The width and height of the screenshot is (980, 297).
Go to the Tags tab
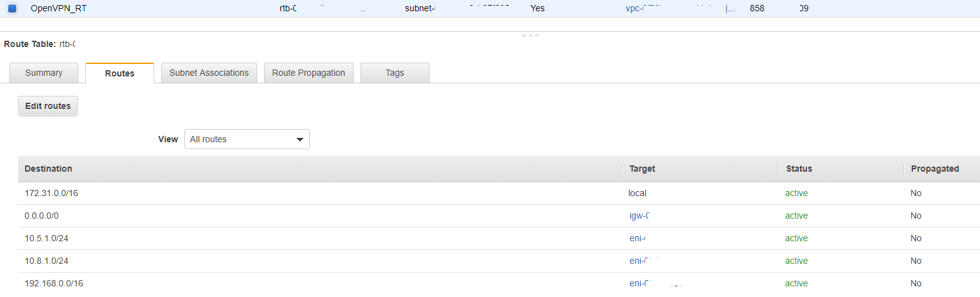point(394,73)
